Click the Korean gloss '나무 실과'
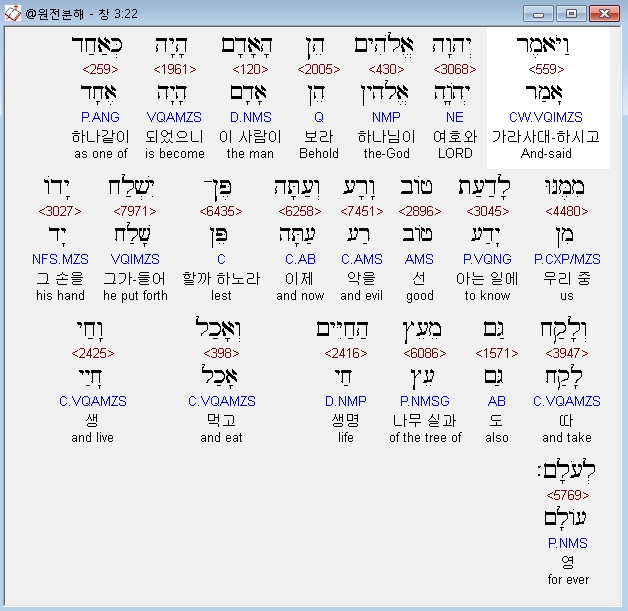Image resolution: width=628 pixels, height=611 pixels. (x=425, y=420)
